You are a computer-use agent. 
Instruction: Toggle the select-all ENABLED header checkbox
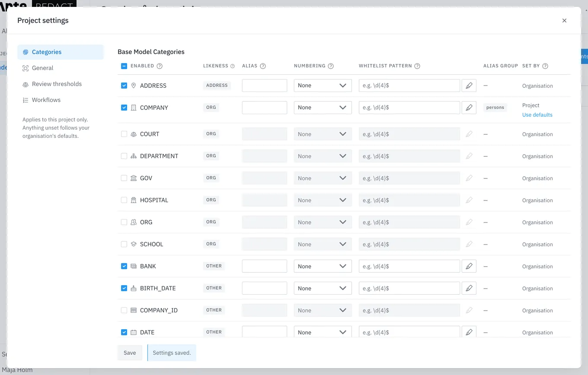point(124,66)
